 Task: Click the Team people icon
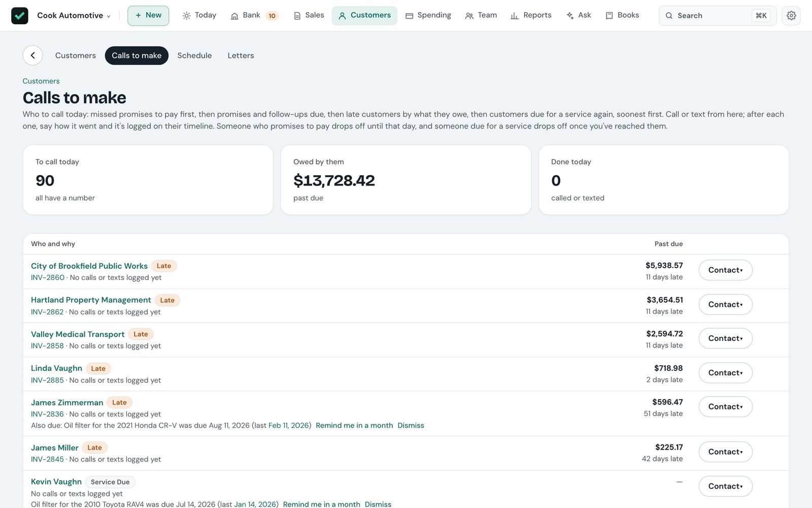coord(469,16)
